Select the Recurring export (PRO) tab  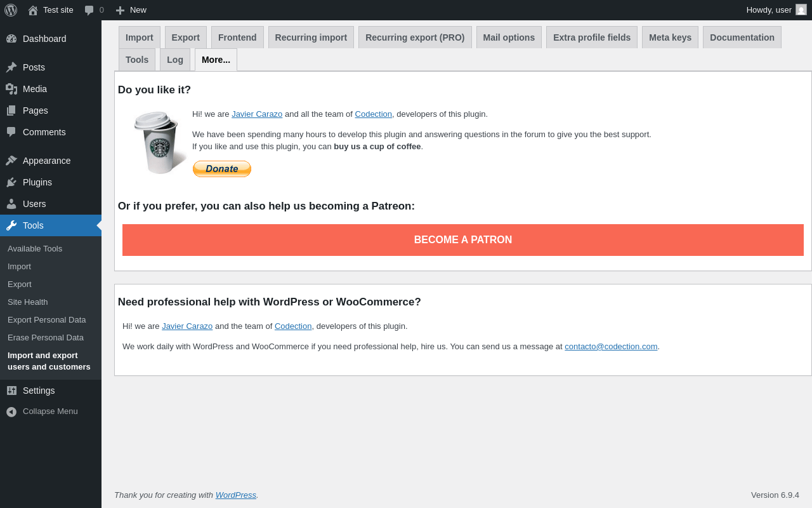pos(415,37)
